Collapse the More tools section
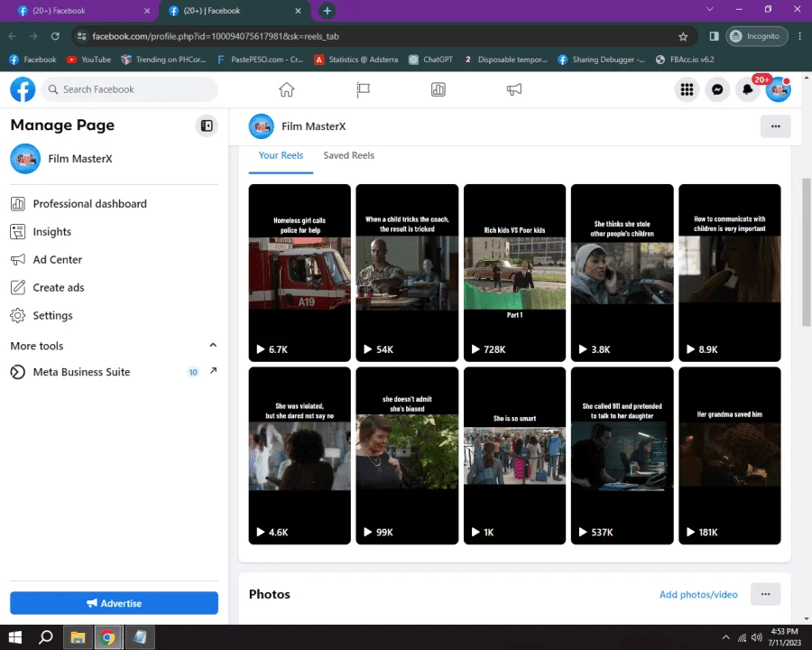The image size is (812, 650). tap(213, 345)
